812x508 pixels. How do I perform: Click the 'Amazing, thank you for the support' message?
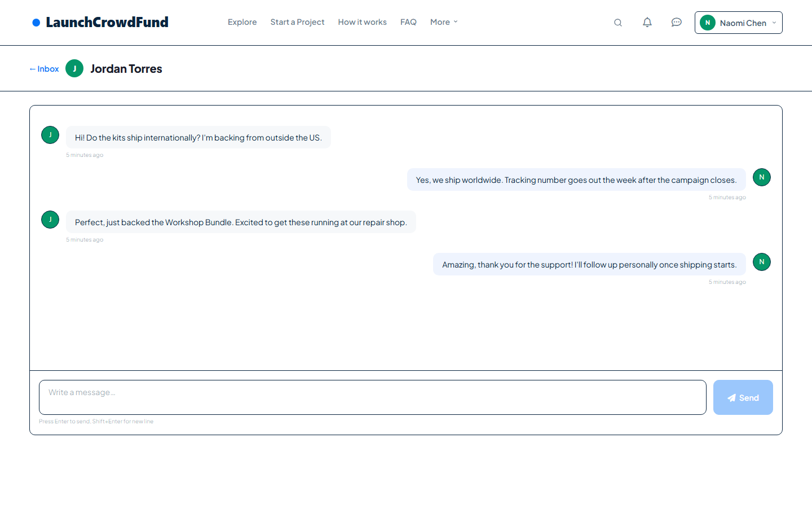coord(589,264)
